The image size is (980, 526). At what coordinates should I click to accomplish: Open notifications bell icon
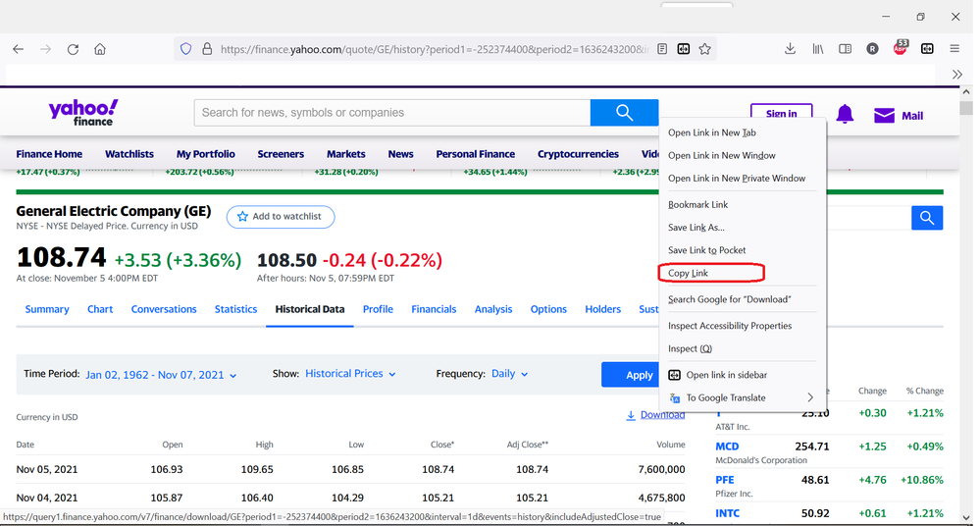pos(845,115)
